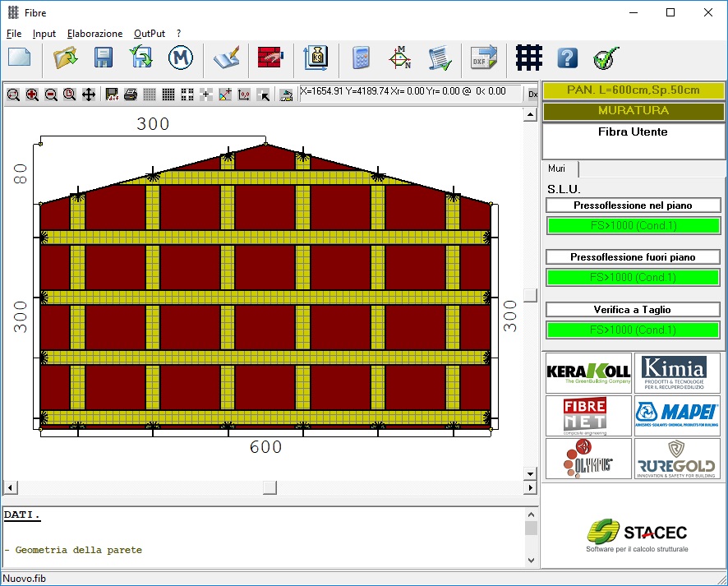Run calculation with the calculator icon
This screenshot has height=586, width=728.
(x=361, y=58)
